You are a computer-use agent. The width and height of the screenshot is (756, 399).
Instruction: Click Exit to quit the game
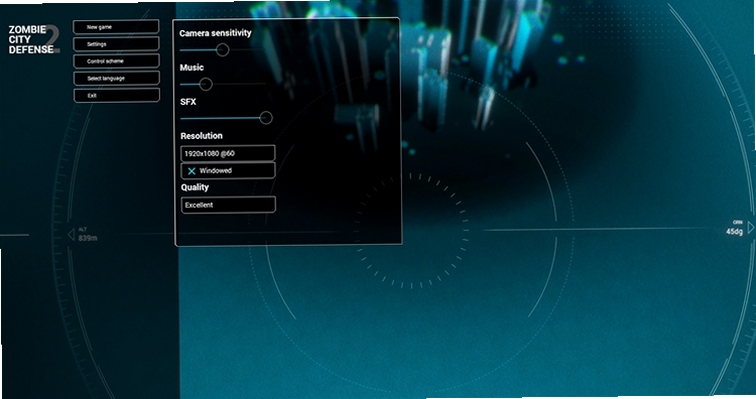point(116,95)
